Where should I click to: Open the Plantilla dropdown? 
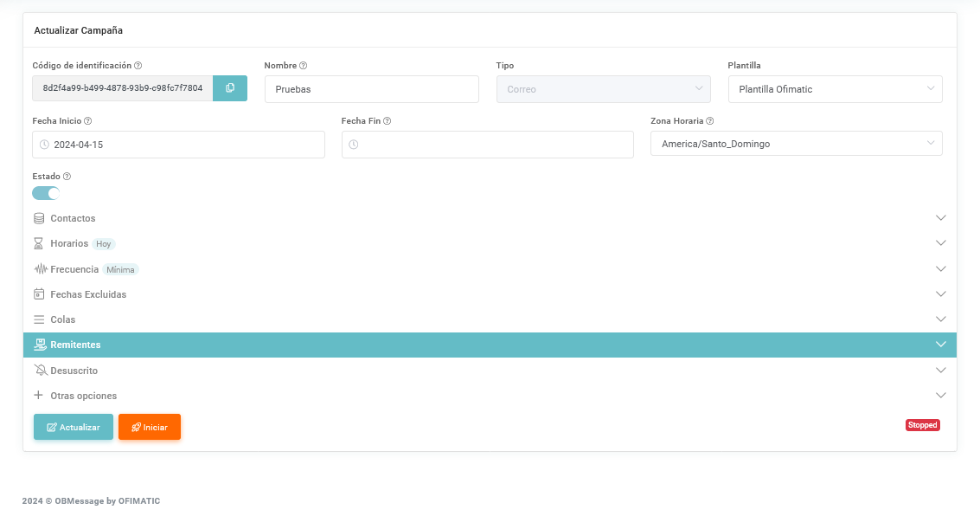coord(835,89)
